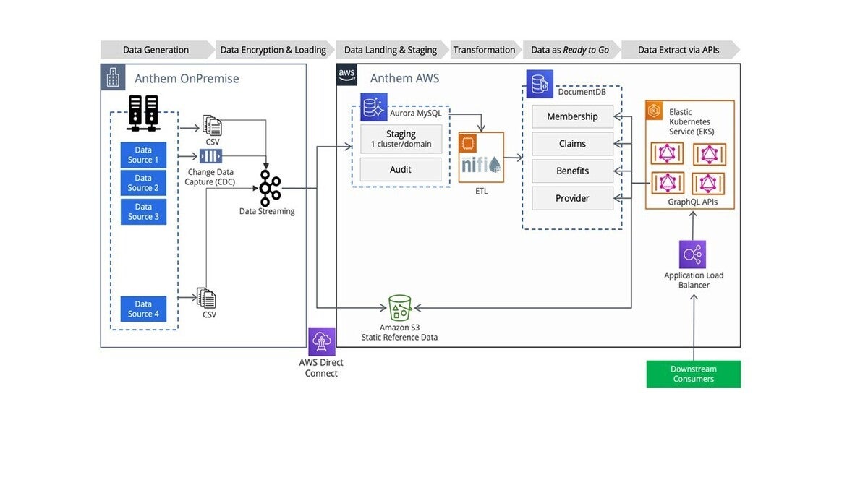Click the CSV files icon beside Data Source 4
The height and width of the screenshot is (488, 868).
pos(206,298)
